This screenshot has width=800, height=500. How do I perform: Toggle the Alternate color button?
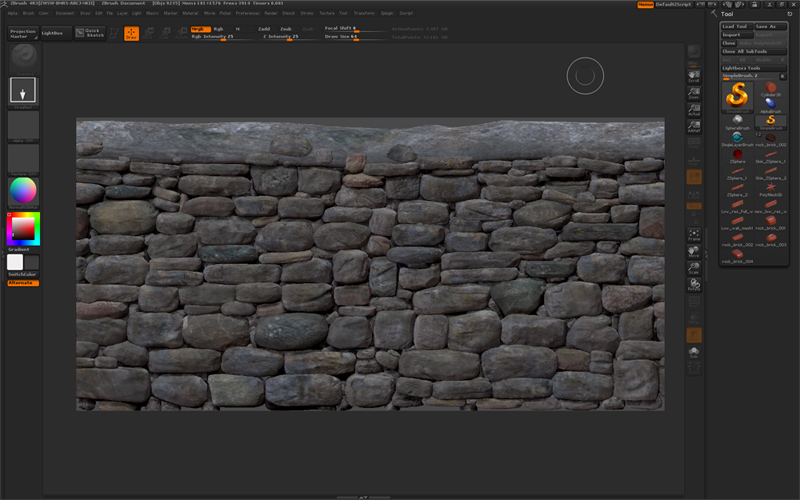click(x=22, y=283)
